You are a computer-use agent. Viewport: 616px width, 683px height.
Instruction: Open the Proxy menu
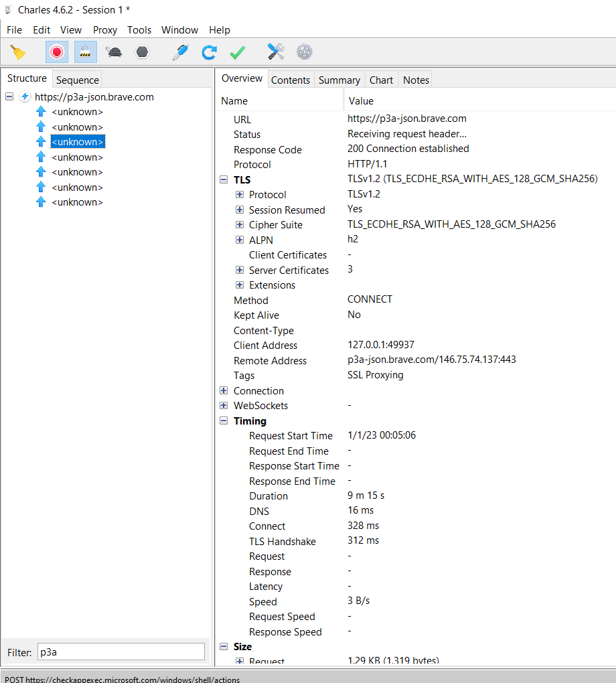coord(104,29)
